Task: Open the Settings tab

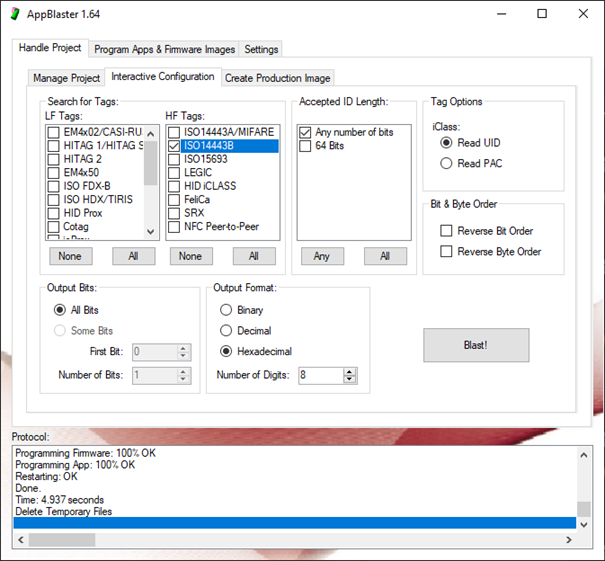Action: tap(261, 49)
